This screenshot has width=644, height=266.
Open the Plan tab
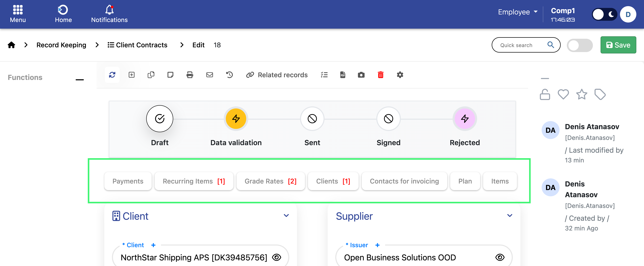tap(465, 181)
